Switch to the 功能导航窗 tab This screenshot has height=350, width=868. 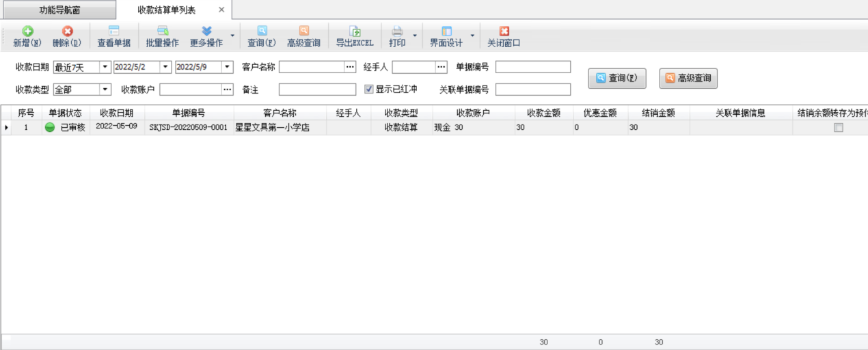[59, 10]
